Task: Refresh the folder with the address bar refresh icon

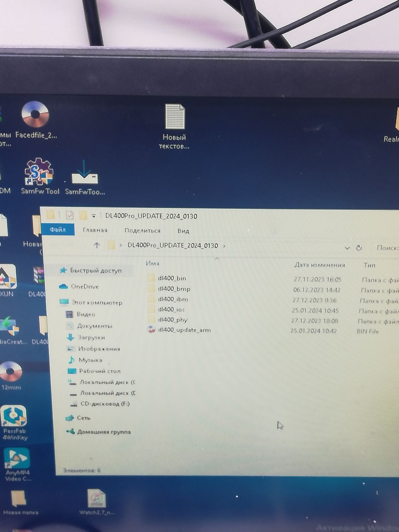Action: 359,248
